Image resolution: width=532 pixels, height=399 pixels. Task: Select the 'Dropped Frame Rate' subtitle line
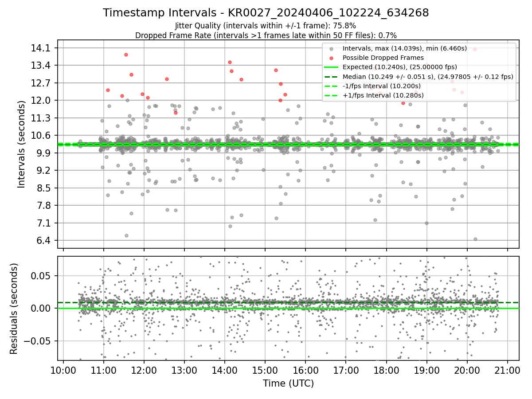click(x=266, y=35)
